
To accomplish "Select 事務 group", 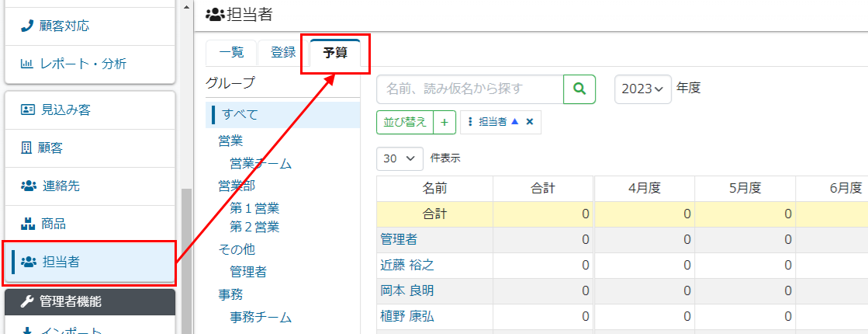I will (230, 294).
